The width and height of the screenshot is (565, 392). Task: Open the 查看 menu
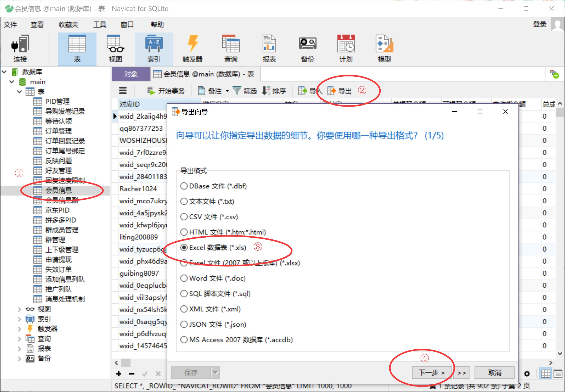pyautogui.click(x=37, y=24)
